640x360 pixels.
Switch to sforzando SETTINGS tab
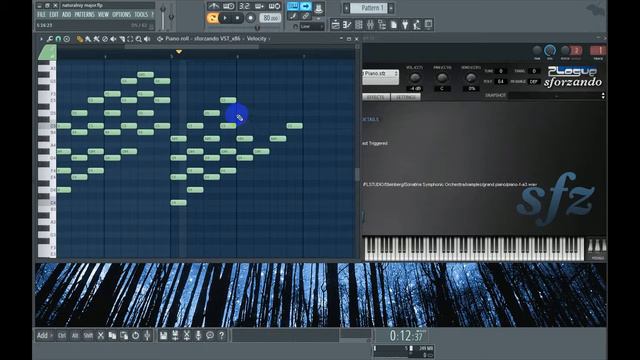pyautogui.click(x=406, y=97)
